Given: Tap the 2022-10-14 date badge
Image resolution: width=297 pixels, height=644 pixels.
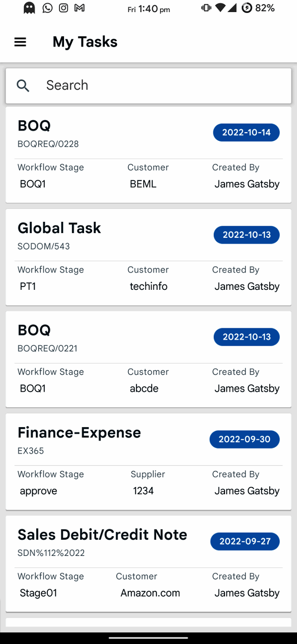Looking at the screenshot, I should pos(246,132).
